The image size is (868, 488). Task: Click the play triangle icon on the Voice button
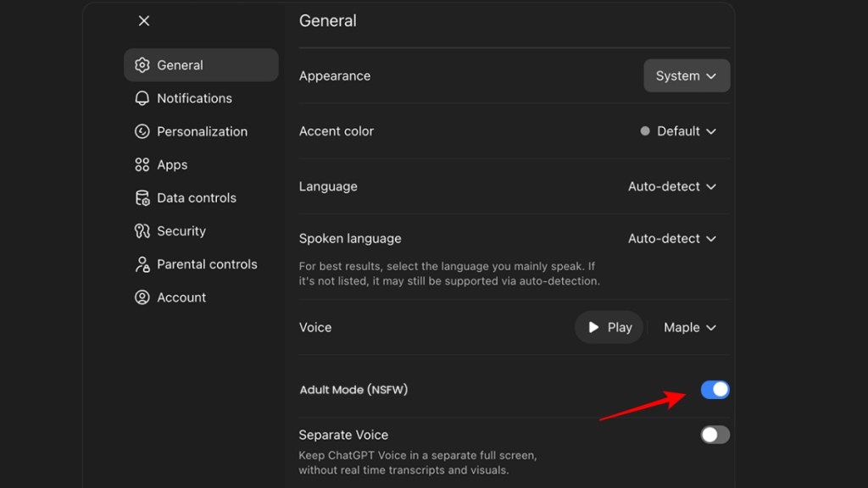[593, 327]
